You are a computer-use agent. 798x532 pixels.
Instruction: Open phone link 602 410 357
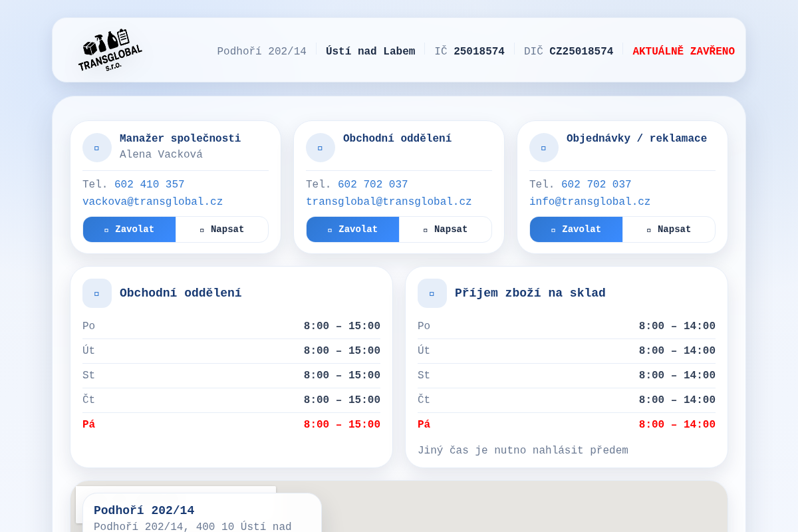(x=150, y=185)
